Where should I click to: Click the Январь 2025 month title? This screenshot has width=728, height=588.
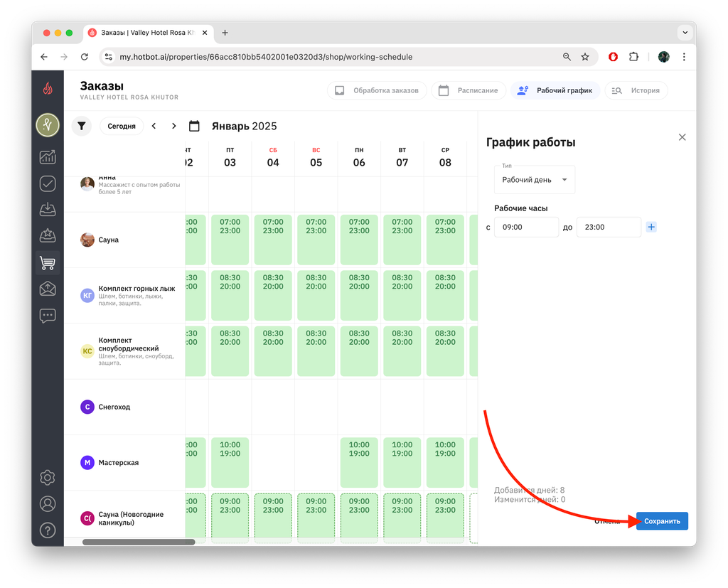[x=245, y=126]
